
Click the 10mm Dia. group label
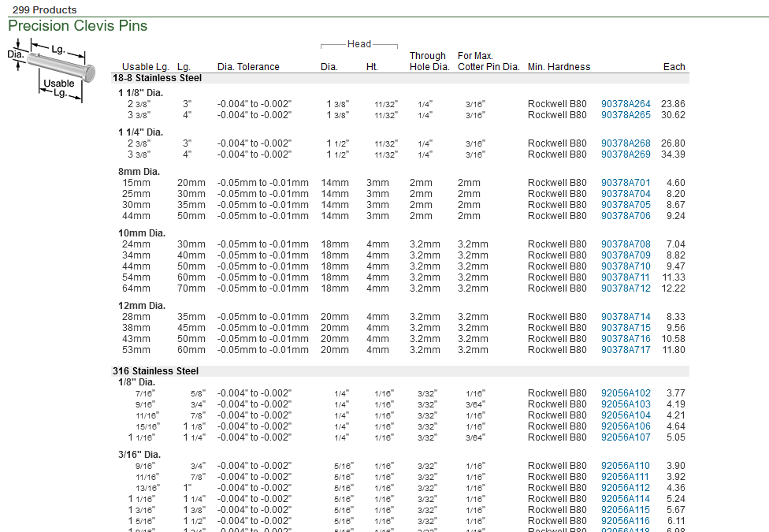[142, 233]
